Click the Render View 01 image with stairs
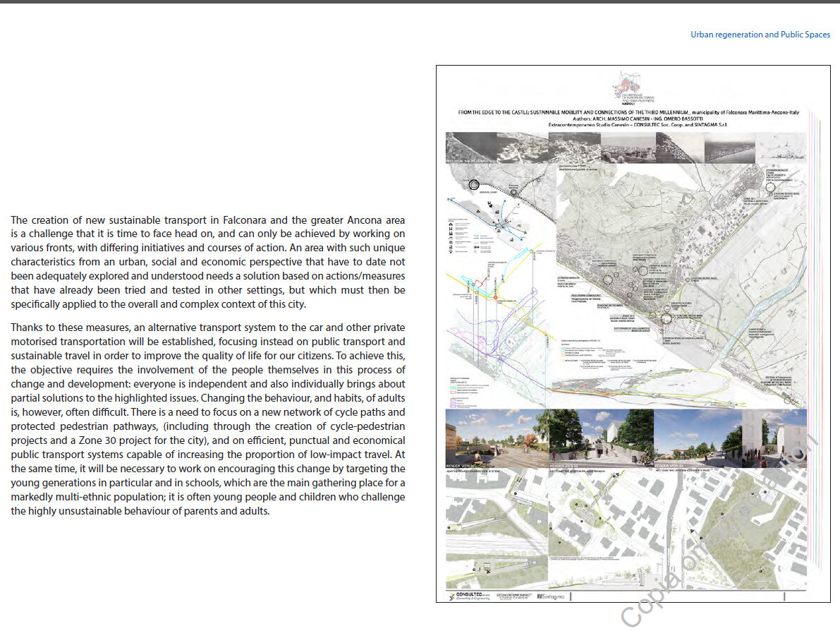 point(497,439)
